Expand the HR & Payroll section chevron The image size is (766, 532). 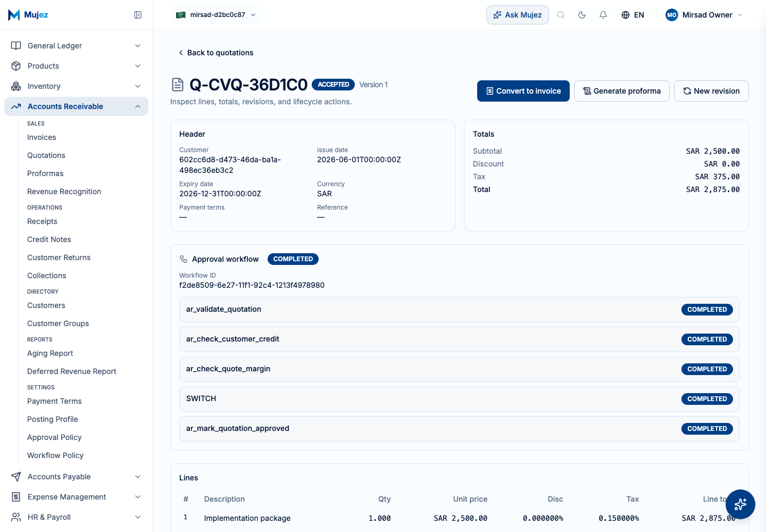[138, 517]
